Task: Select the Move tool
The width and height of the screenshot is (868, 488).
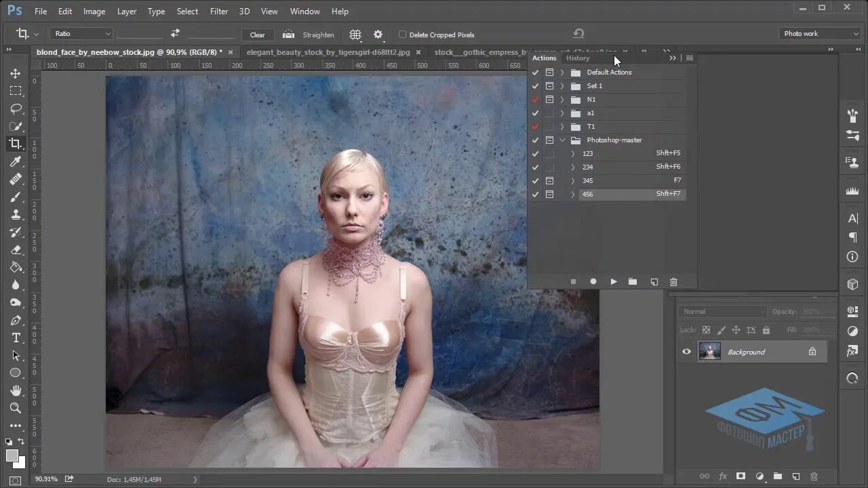Action: 15,73
